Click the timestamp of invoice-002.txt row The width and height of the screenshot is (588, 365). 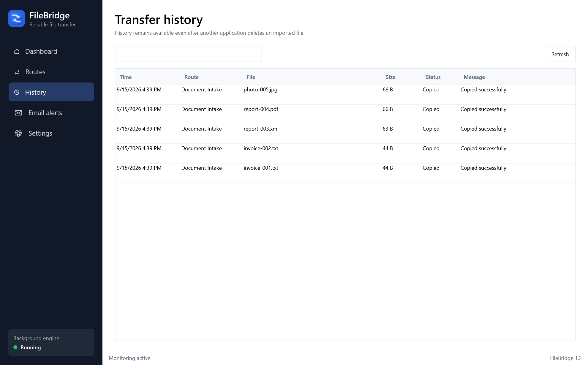coord(139,148)
